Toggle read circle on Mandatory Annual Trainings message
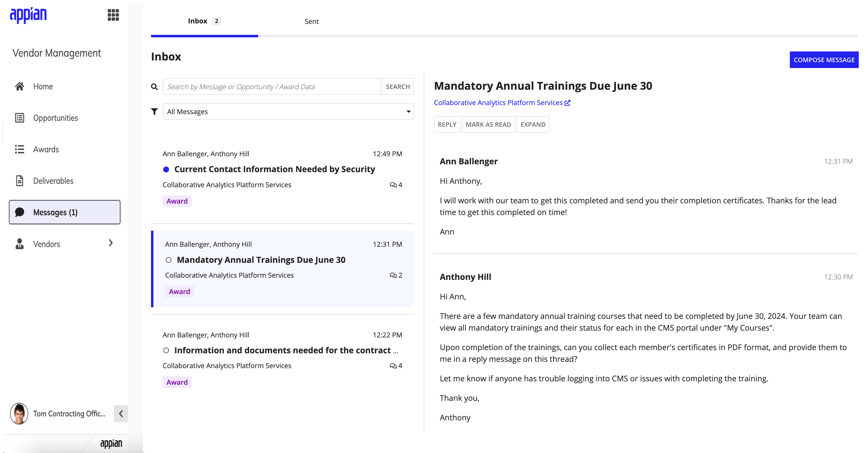The width and height of the screenshot is (868, 453). (169, 260)
